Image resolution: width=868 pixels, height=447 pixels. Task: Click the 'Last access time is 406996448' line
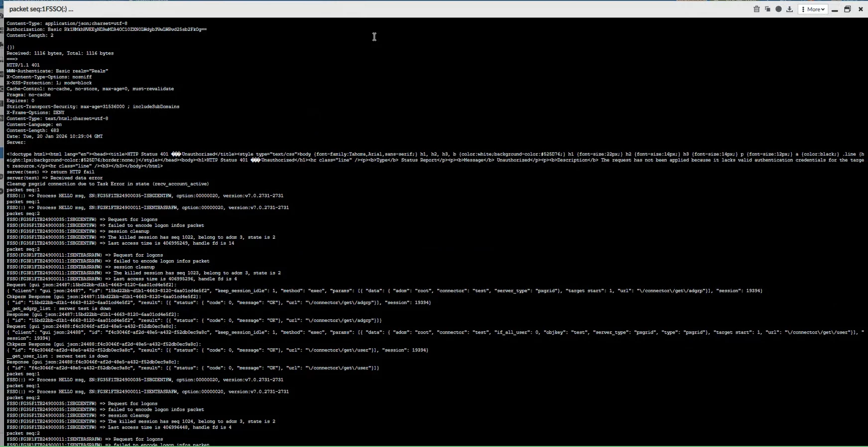[x=119, y=428]
